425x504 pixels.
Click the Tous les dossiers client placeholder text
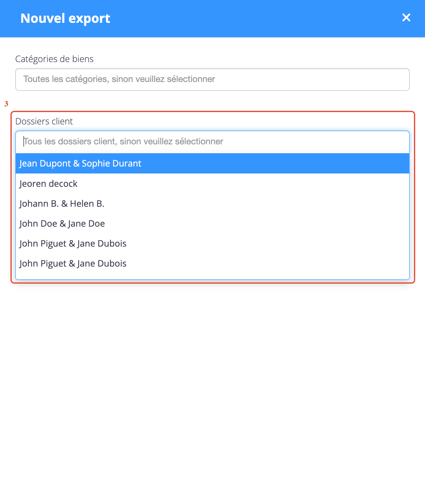click(123, 142)
